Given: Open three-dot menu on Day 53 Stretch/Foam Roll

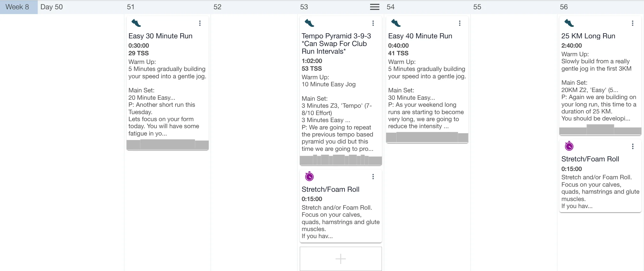Looking at the screenshot, I should click(x=373, y=177).
